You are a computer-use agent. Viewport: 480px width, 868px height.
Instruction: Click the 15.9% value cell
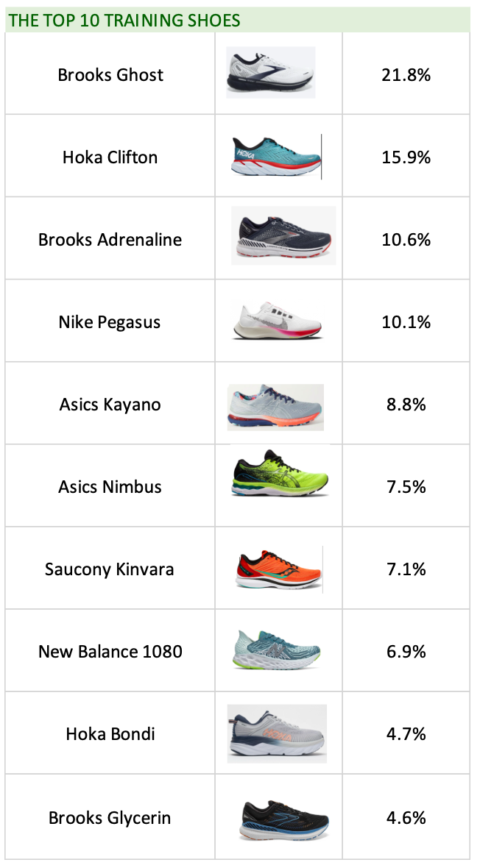tap(406, 156)
